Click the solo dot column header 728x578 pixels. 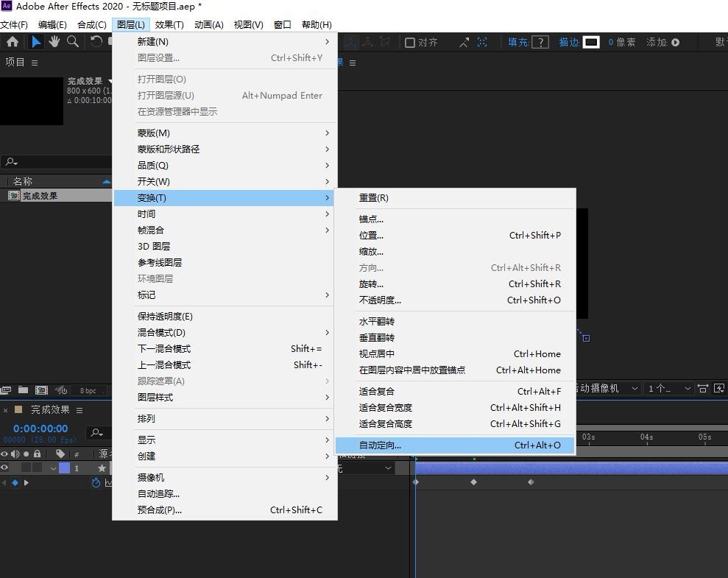pyautogui.click(x=26, y=454)
